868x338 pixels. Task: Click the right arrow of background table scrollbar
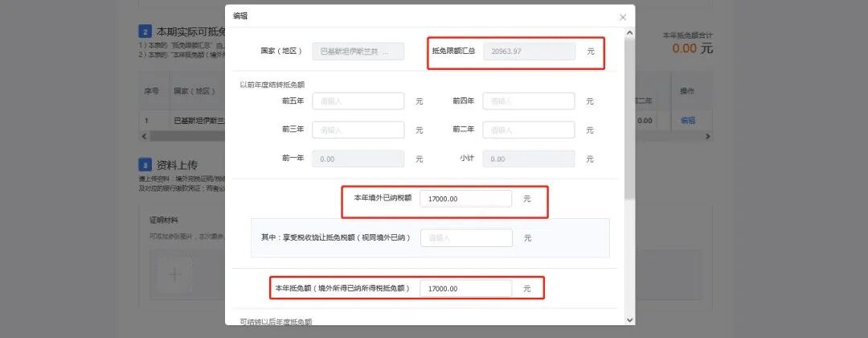[707, 136]
